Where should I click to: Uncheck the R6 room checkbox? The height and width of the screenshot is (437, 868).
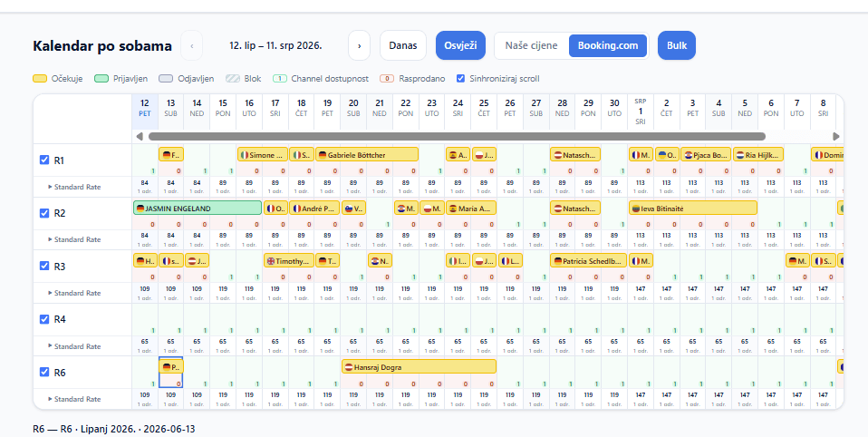[44, 373]
